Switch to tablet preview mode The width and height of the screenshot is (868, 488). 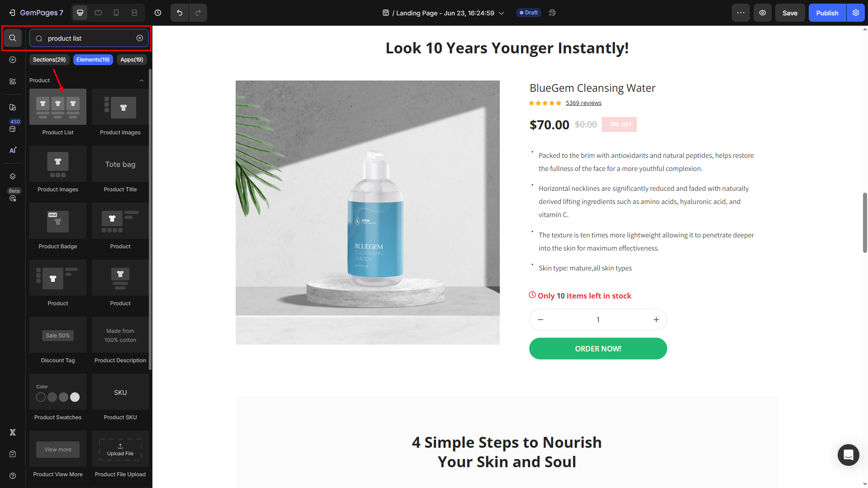pyautogui.click(x=98, y=13)
